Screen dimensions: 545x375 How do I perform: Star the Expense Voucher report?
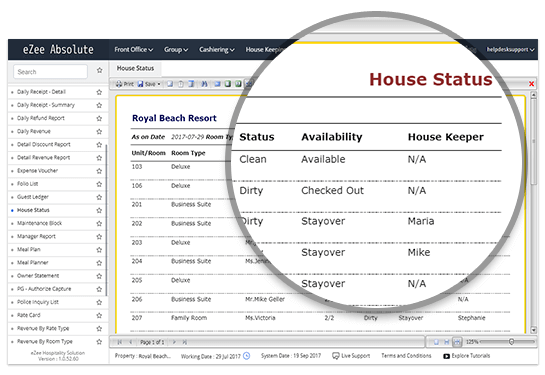(x=99, y=171)
